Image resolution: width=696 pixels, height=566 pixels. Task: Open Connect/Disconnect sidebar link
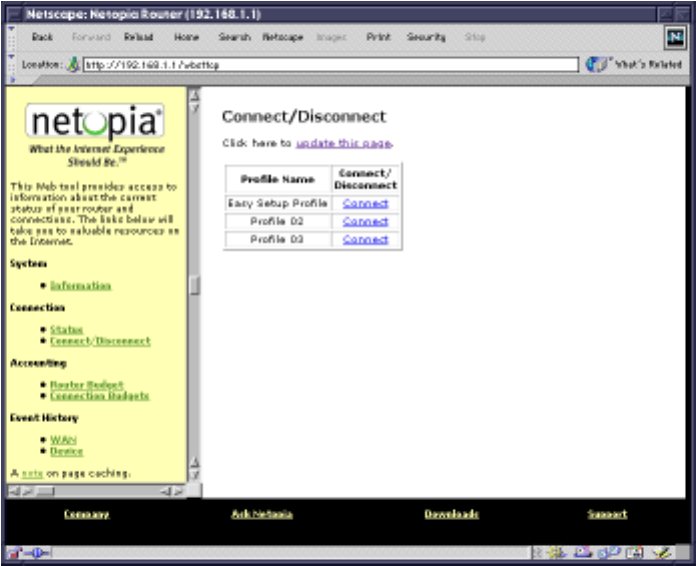click(100, 341)
